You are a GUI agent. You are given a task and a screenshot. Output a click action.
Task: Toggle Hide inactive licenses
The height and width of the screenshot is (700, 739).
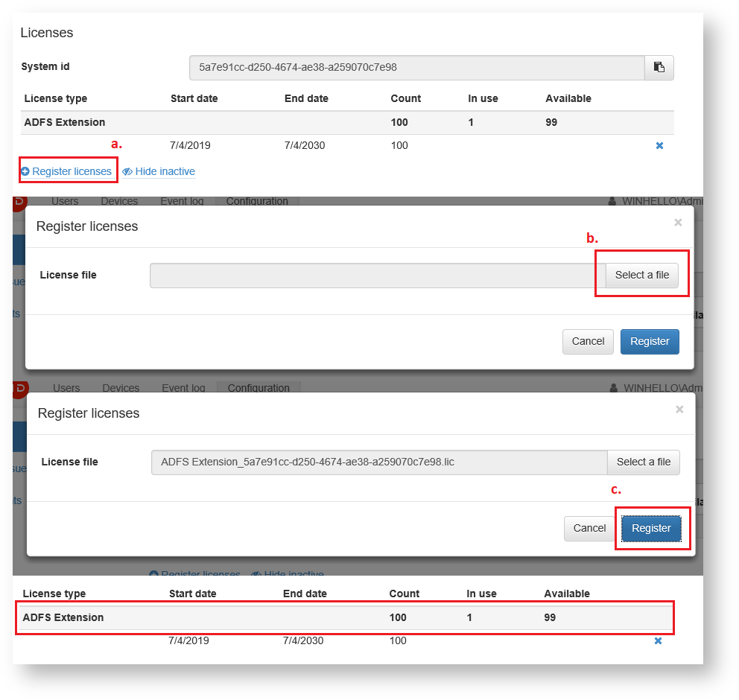tap(159, 172)
